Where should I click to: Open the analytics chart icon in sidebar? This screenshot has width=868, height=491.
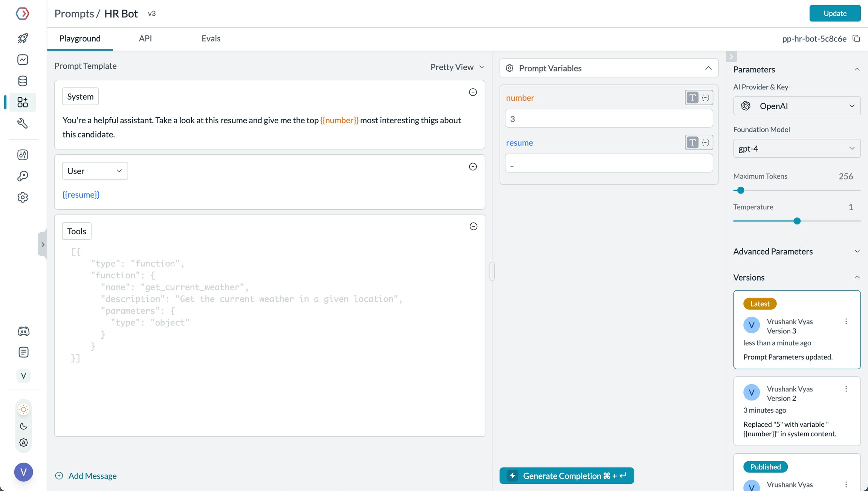pyautogui.click(x=23, y=60)
